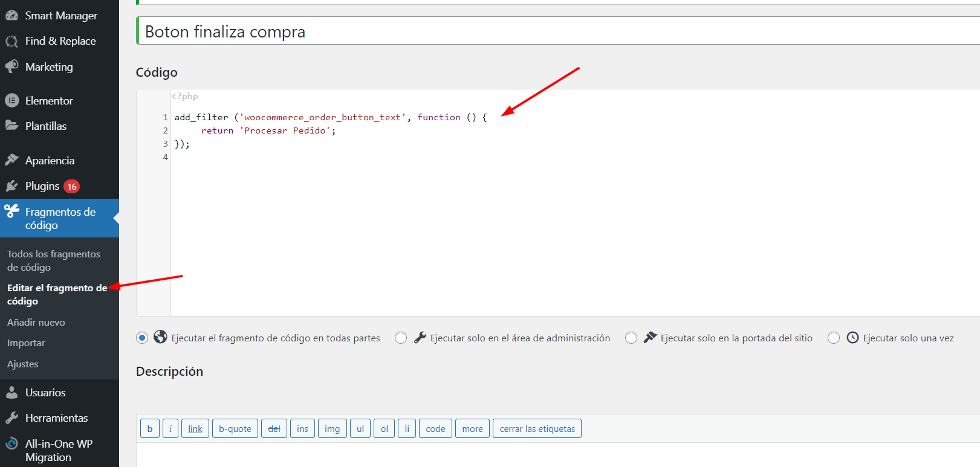The width and height of the screenshot is (980, 467).
Task: Click the Plantillas folder icon
Action: (11, 126)
